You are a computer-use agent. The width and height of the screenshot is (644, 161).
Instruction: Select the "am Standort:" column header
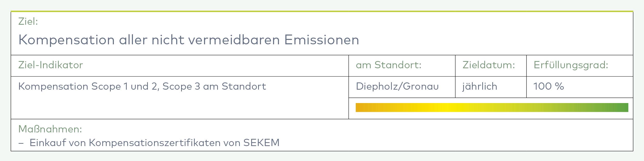[x=388, y=65]
